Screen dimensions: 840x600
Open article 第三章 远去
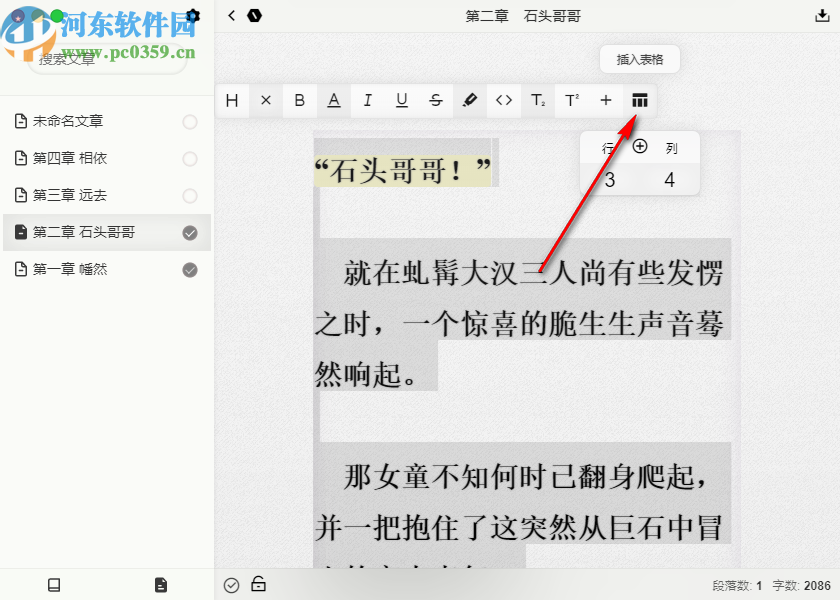tap(106, 196)
